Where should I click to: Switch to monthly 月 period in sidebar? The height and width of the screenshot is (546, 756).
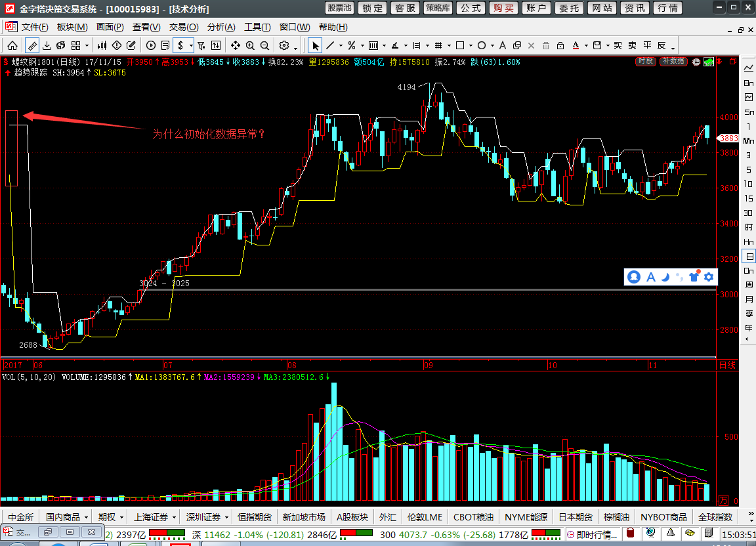point(749,299)
